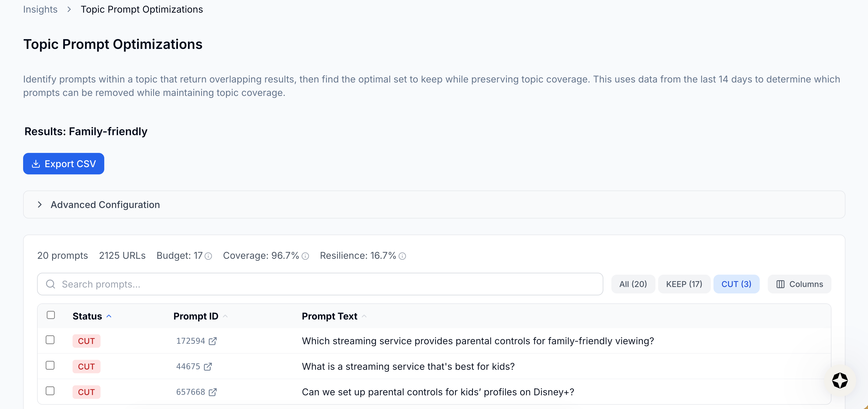This screenshot has width=868, height=409.
Task: Open external link icon for prompt 44675
Action: (208, 367)
